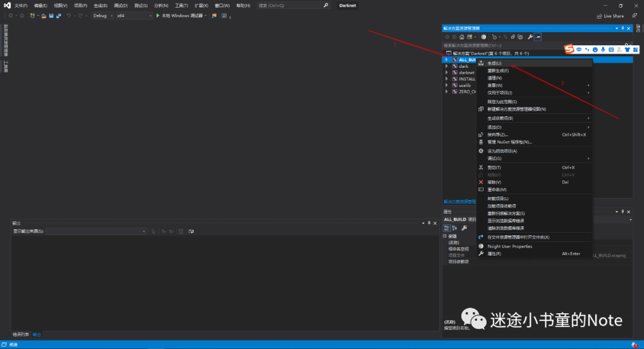Switch to the 输出 tab at bottom
644x349 pixels.
36,335
